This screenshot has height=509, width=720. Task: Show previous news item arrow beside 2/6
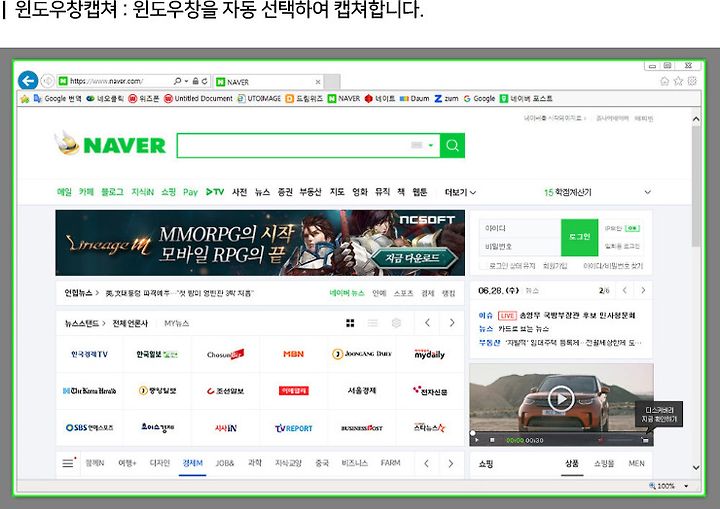coord(624,290)
